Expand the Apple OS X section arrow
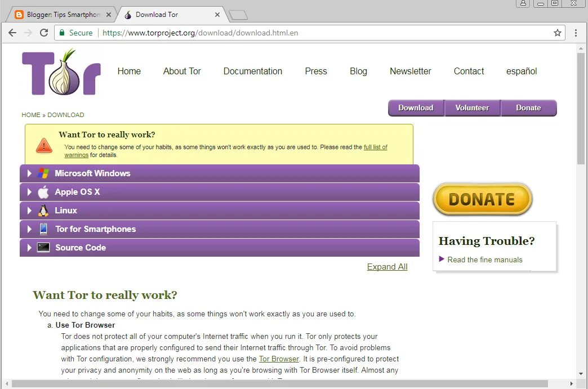Viewport: 588px width, 389px height. pyautogui.click(x=29, y=191)
